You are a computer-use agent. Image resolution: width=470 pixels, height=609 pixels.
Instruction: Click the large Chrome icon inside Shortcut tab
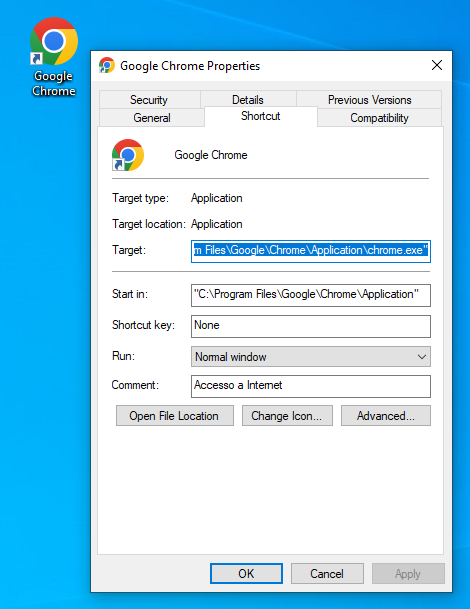coord(128,155)
